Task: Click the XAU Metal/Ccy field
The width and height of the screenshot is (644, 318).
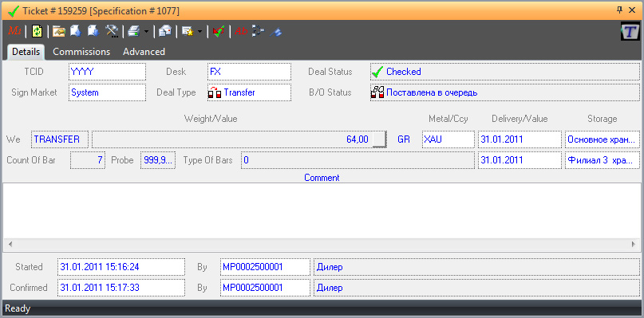Action: (x=448, y=139)
